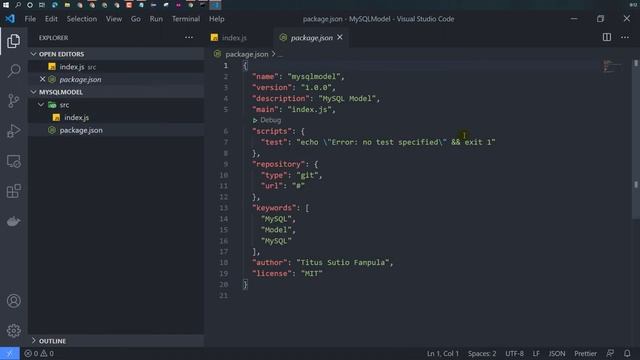The image size is (640, 360).
Task: Collapse the Open Editors section
Action: [x=33, y=54]
